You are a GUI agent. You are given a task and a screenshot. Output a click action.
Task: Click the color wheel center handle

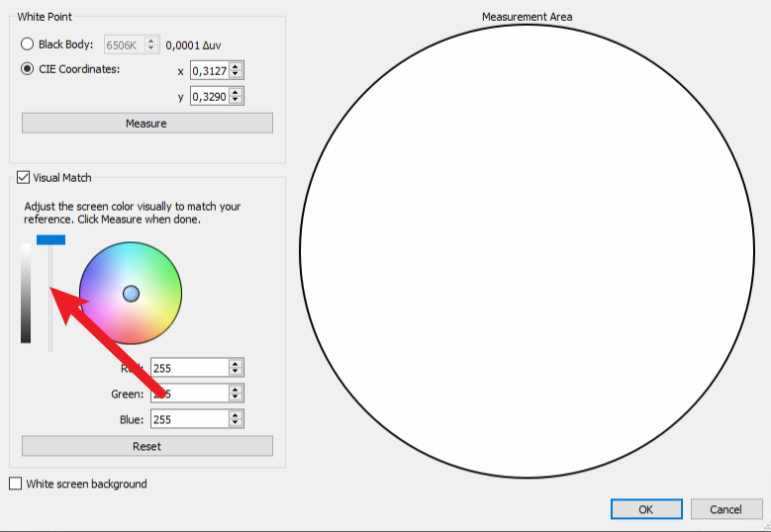tap(131, 294)
